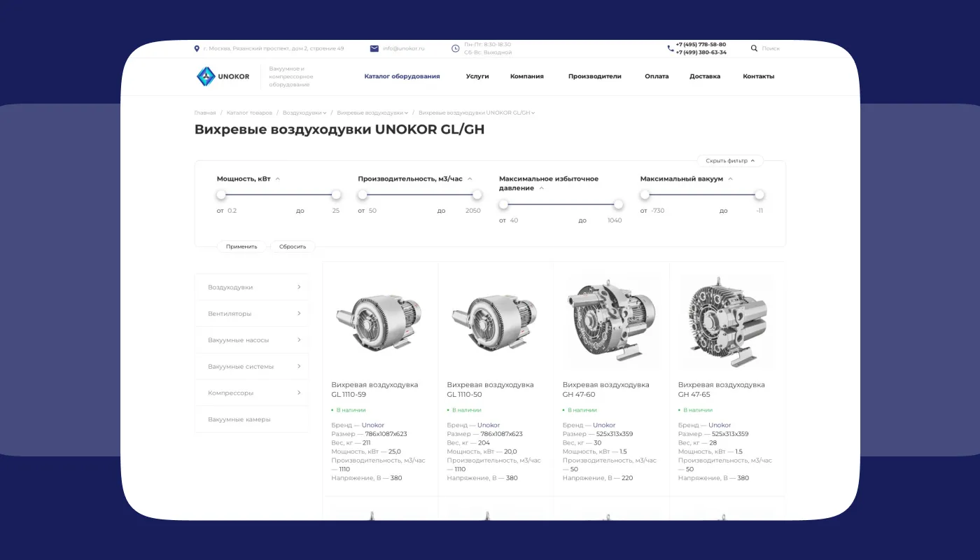Click the search magnifier icon

754,48
